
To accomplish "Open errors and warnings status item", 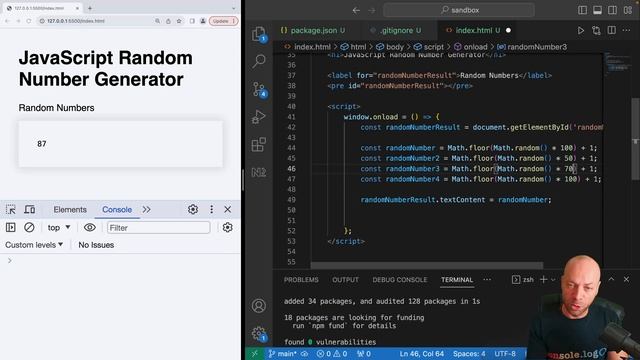I will coord(332,354).
